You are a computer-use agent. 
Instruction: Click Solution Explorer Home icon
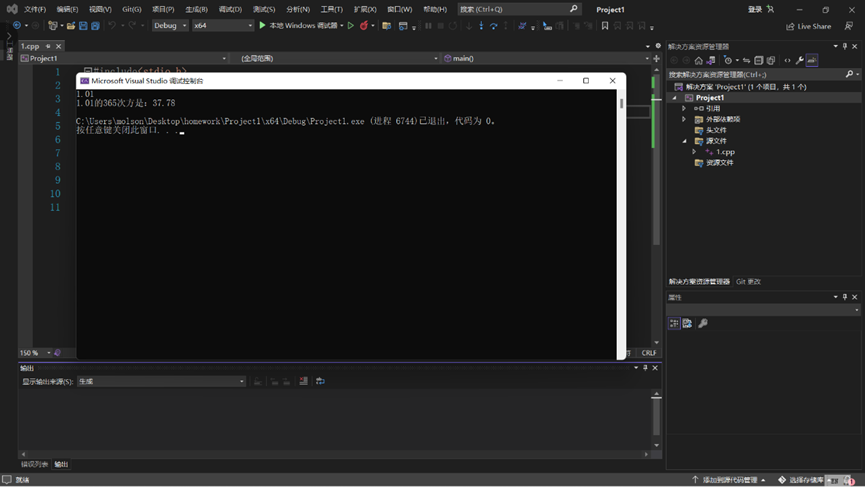click(698, 61)
